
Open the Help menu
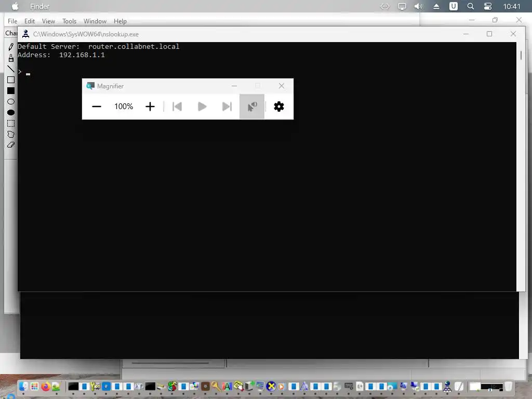[120, 21]
